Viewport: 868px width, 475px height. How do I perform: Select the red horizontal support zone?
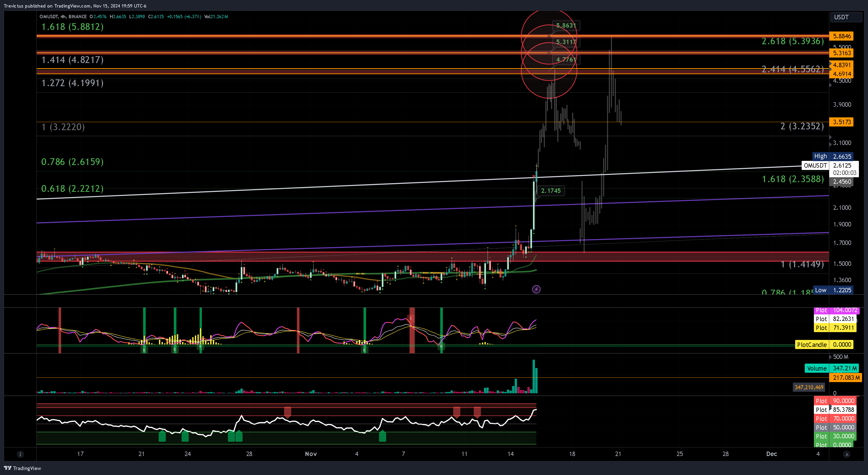tap(433, 257)
